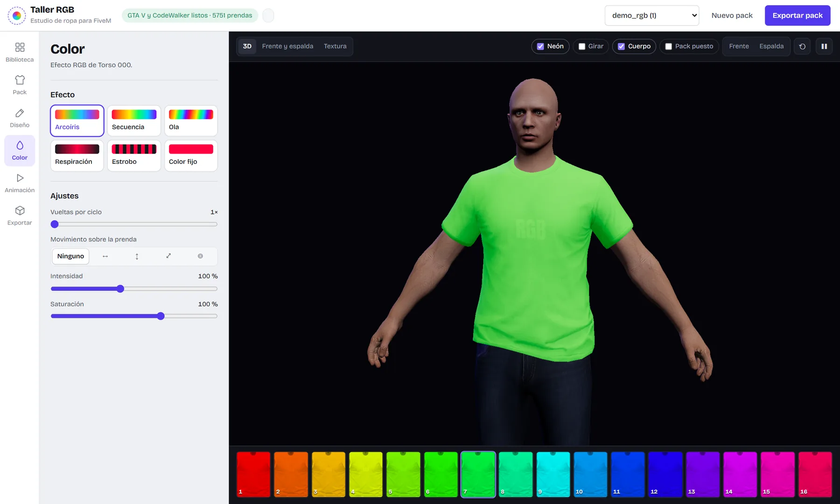Viewport: 840px width, 504px height.
Task: Show the Frente camera view
Action: (739, 46)
